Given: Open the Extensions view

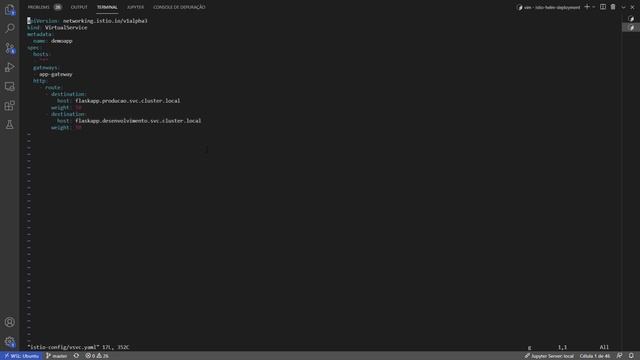Looking at the screenshot, I should (x=9, y=106).
